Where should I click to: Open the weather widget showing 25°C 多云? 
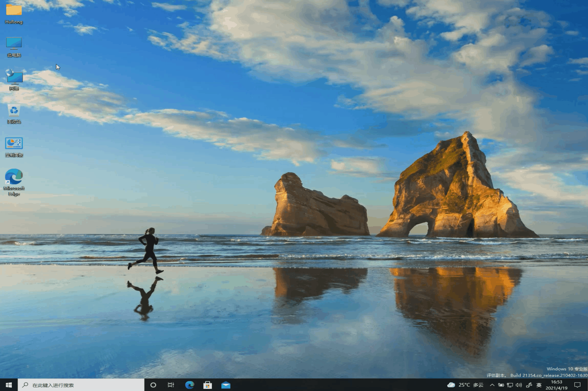pyautogui.click(x=465, y=385)
